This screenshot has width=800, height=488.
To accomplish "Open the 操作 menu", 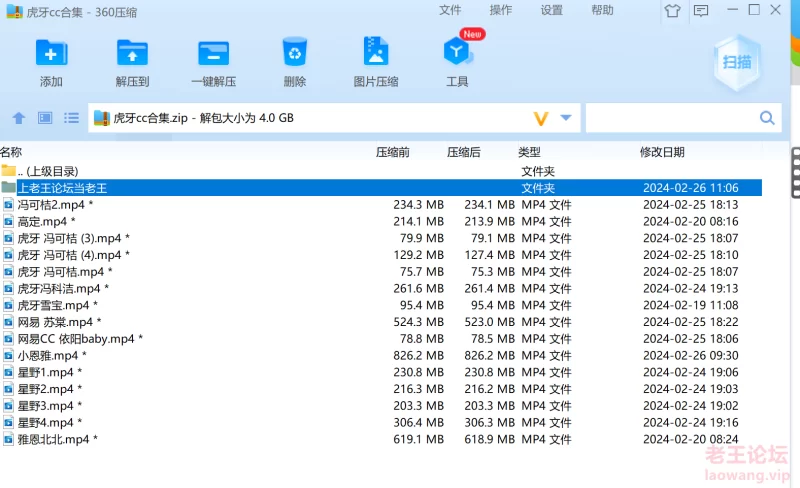I will pyautogui.click(x=501, y=10).
